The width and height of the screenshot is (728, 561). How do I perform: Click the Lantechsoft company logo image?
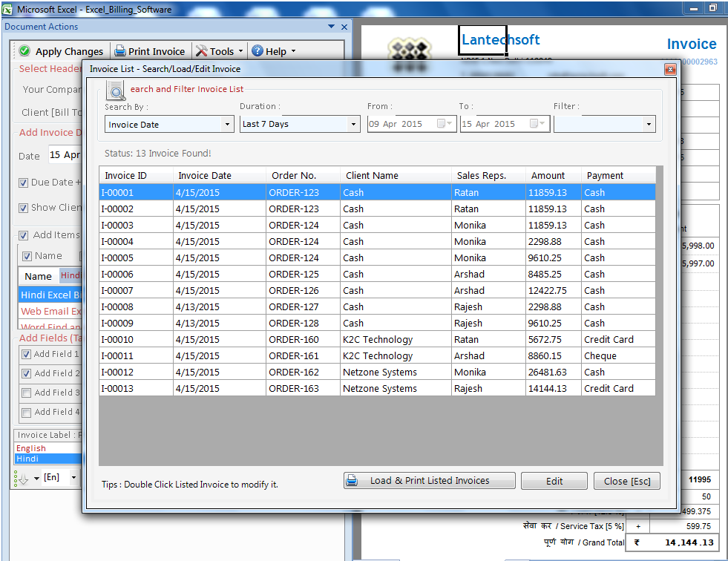tap(410, 55)
